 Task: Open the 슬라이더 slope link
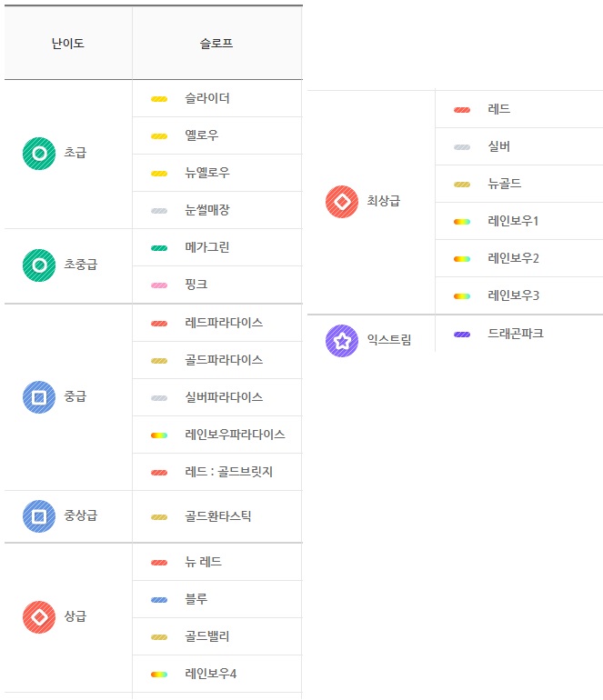pos(207,98)
